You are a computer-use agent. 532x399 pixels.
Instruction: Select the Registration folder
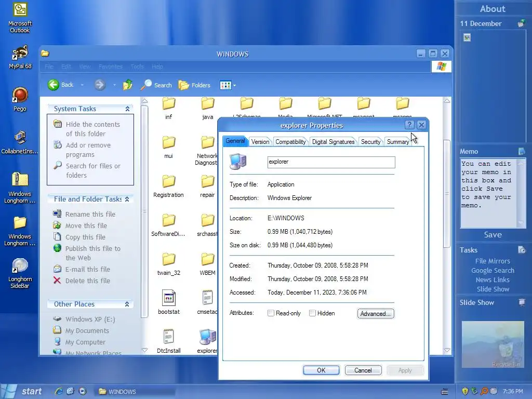tap(169, 187)
